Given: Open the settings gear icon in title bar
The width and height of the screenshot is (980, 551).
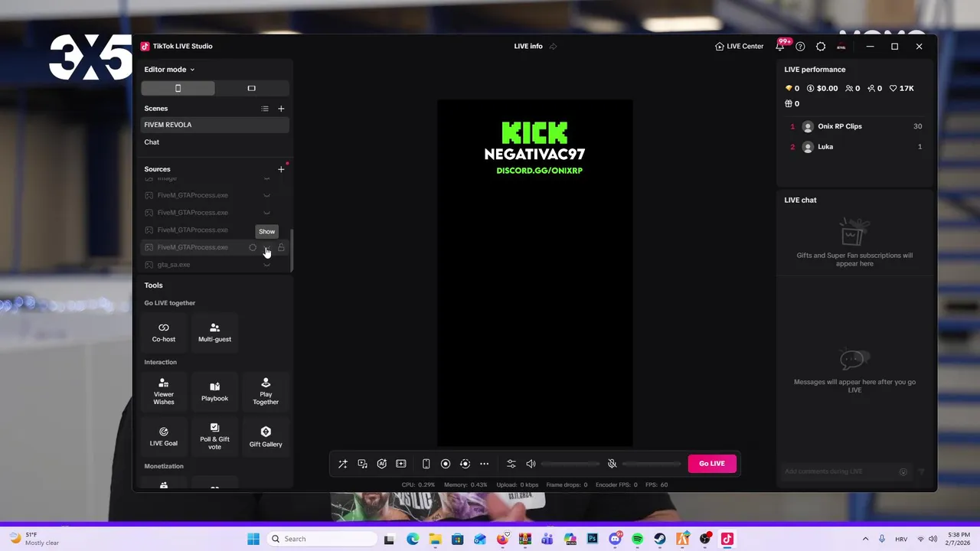Looking at the screenshot, I should (821, 47).
